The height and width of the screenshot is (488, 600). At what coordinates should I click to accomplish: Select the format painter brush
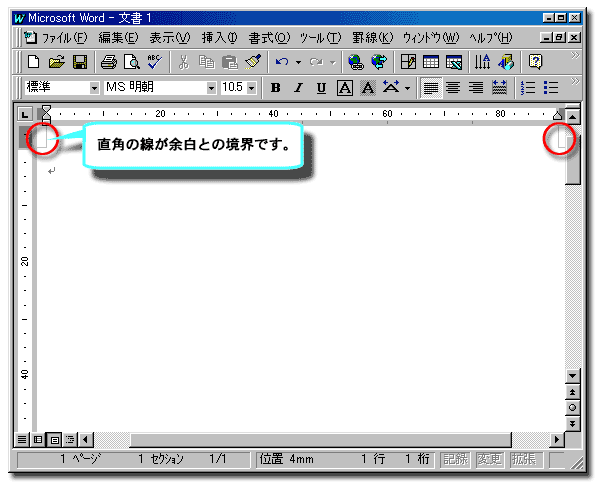[253, 62]
